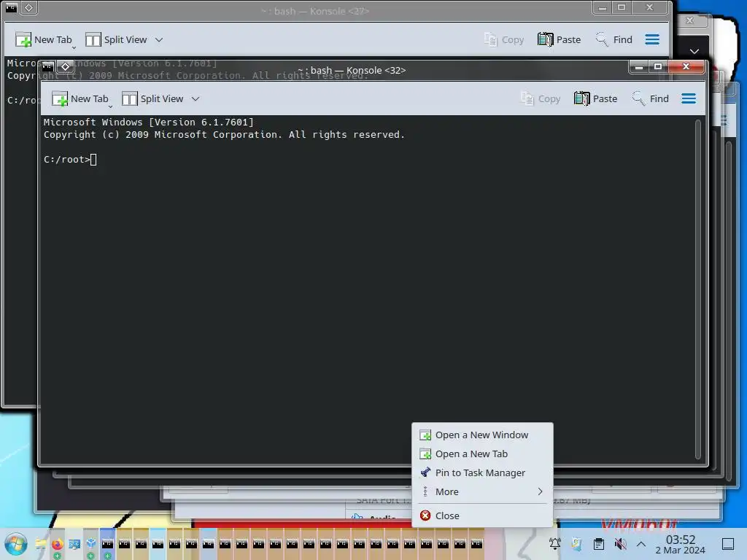Choose Open a New Window from context menu
Screen dimensions: 747x560
tap(482, 435)
